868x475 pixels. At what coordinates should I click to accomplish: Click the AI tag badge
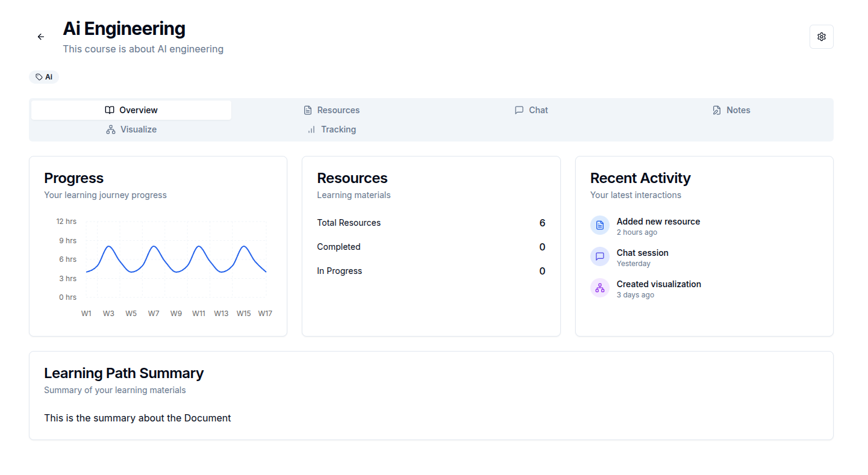[44, 77]
